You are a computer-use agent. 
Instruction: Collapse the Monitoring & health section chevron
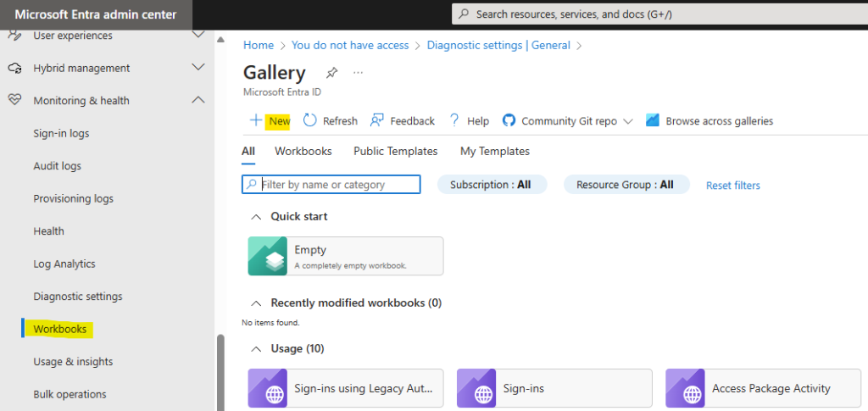(198, 100)
